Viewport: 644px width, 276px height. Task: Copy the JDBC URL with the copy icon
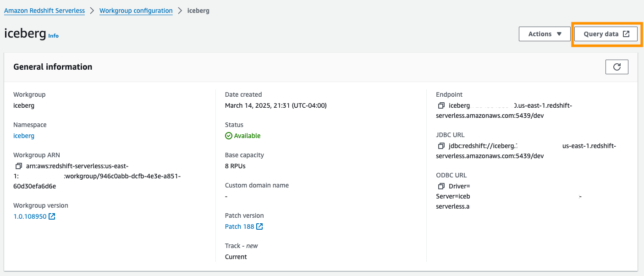click(441, 146)
